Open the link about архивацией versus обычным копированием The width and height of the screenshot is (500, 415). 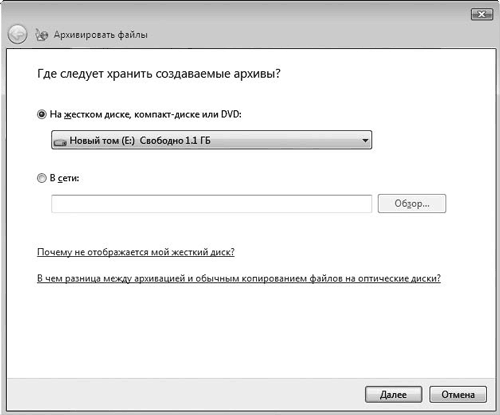click(239, 278)
